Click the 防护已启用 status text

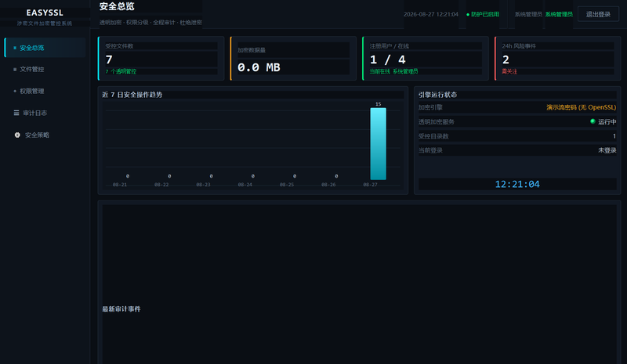[484, 14]
